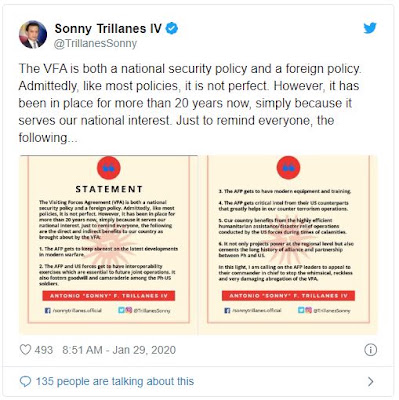Open the right statement image

click(289, 245)
